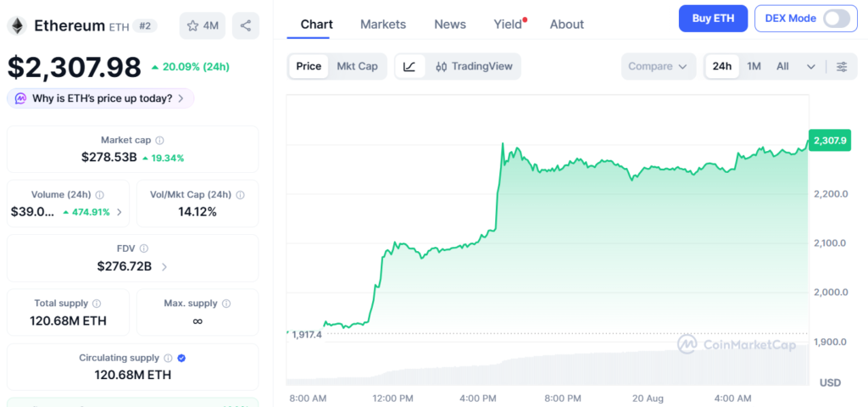Switch to TradingView candlestick chart
Image resolution: width=868 pixels, height=407 pixels.
474,66
